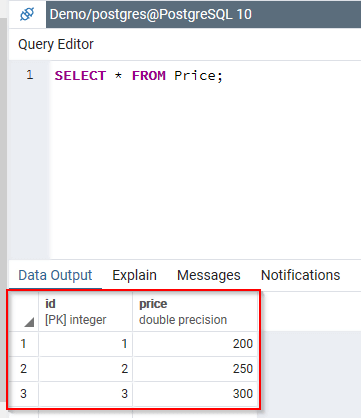Viewport: 361px width, 418px height.
Task: Select the Demo/postgres@PostgreSQL 10 connection bar
Action: 203,14
